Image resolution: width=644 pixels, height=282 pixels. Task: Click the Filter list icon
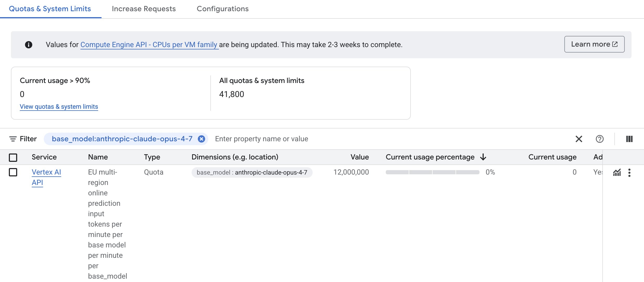coord(13,139)
